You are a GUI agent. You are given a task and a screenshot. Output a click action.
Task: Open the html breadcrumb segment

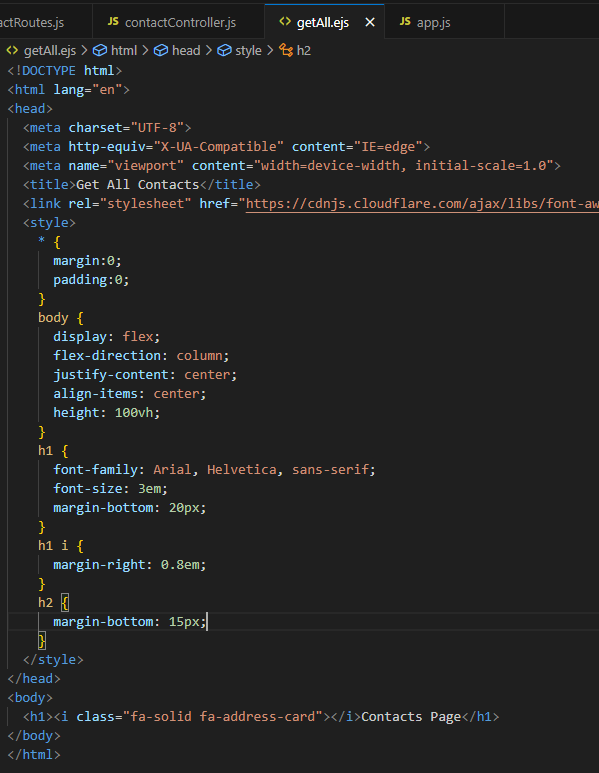tap(124, 50)
